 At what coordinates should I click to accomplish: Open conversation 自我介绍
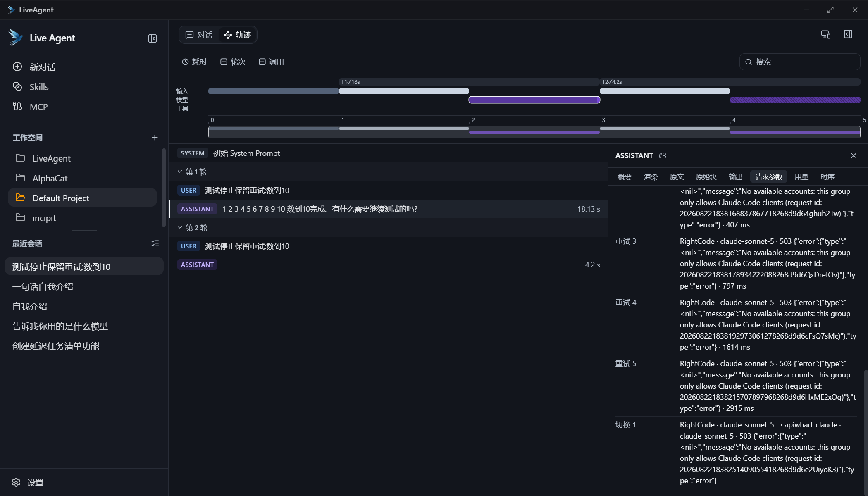pyautogui.click(x=84, y=306)
